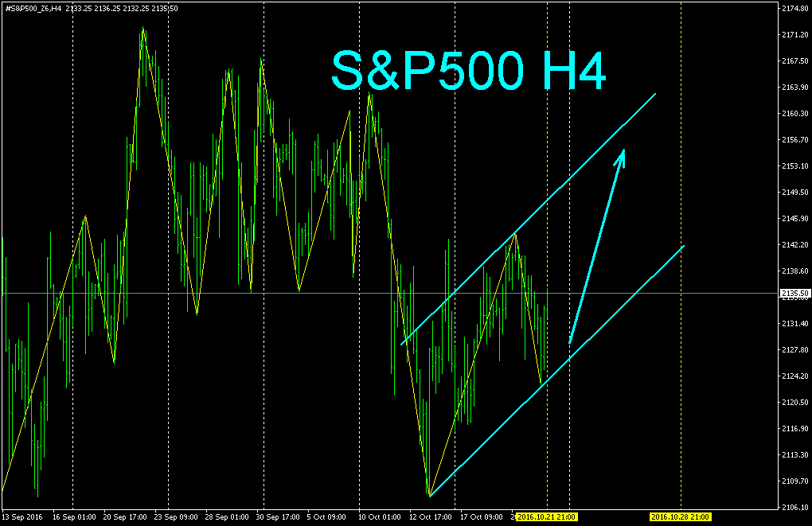Click the current price label 2135.50
The width and height of the screenshot is (812, 526).
(795, 294)
